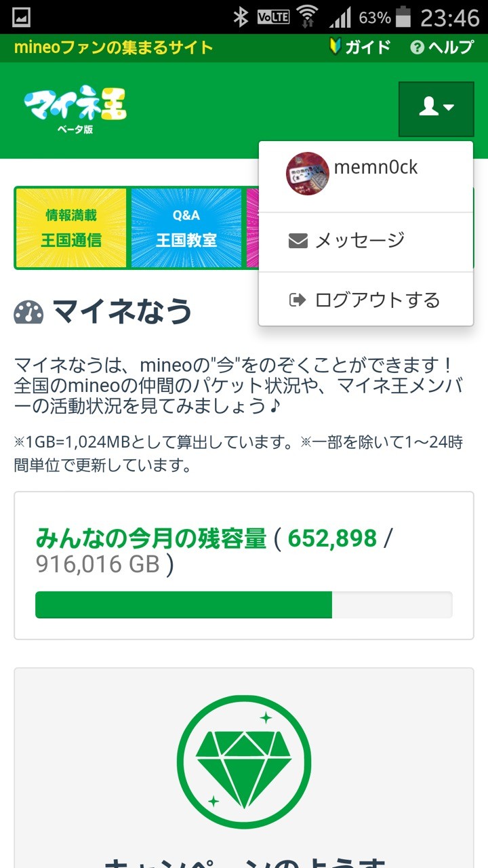Image resolution: width=488 pixels, height=868 pixels.
Task: Choose ログアウトする menu entry
Action: pyautogui.click(x=366, y=300)
